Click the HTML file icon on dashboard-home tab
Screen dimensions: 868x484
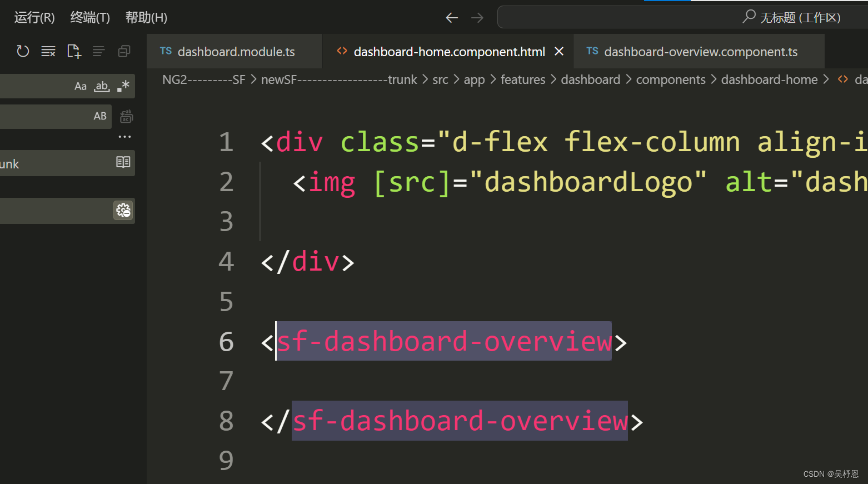point(342,51)
